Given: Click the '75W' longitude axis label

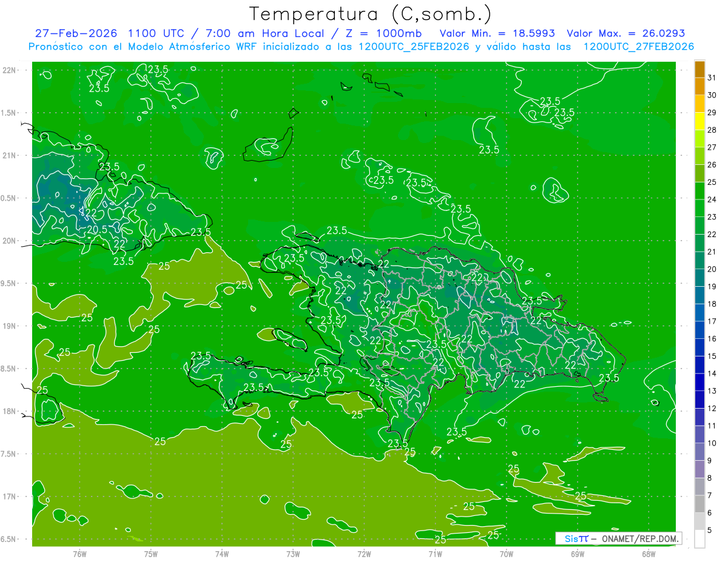Looking at the screenshot, I should (150, 554).
